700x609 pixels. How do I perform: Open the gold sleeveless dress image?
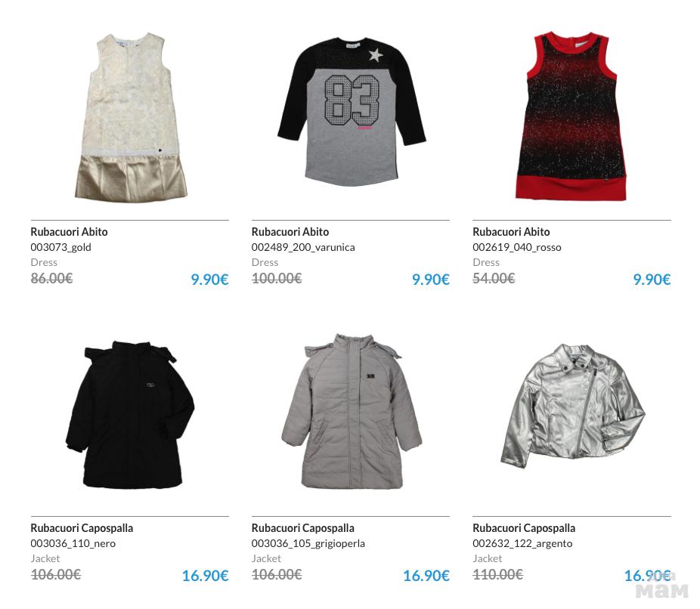[131, 117]
